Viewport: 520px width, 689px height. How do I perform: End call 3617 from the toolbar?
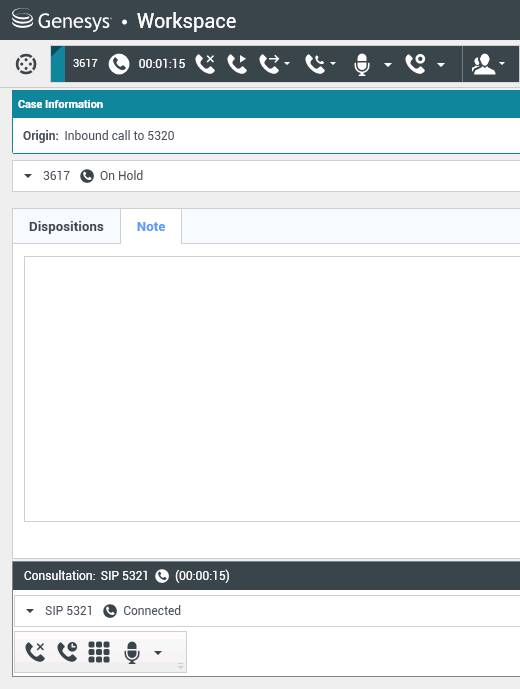(x=205, y=64)
